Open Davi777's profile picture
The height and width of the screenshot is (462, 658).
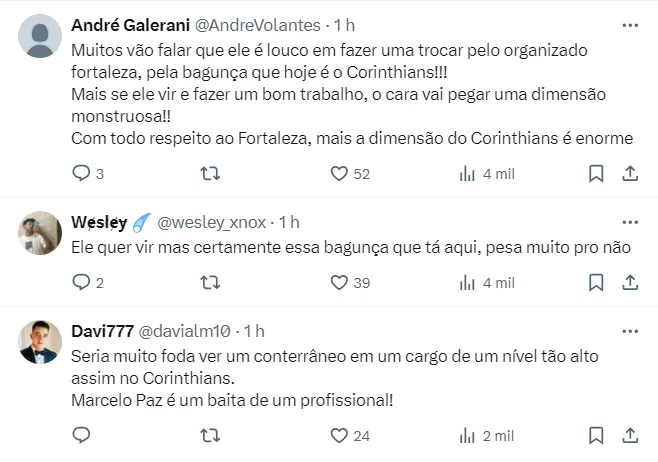point(41,343)
